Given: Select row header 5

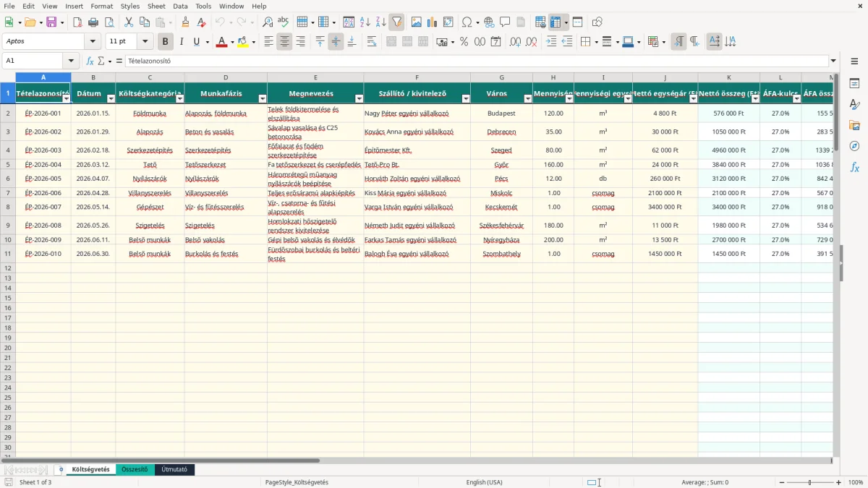Looking at the screenshot, I should coord(8,165).
